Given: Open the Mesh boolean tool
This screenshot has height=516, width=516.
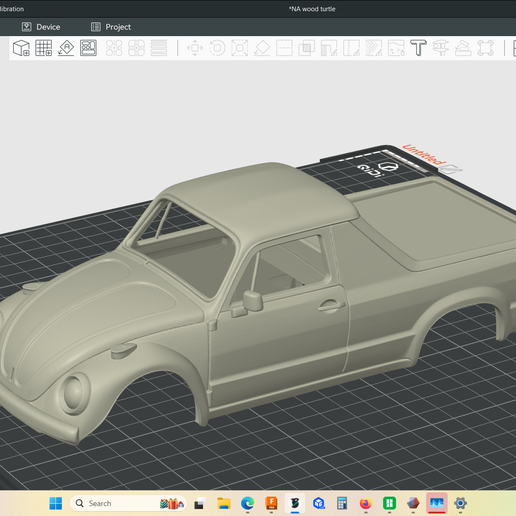Looking at the screenshot, I should click(307, 48).
